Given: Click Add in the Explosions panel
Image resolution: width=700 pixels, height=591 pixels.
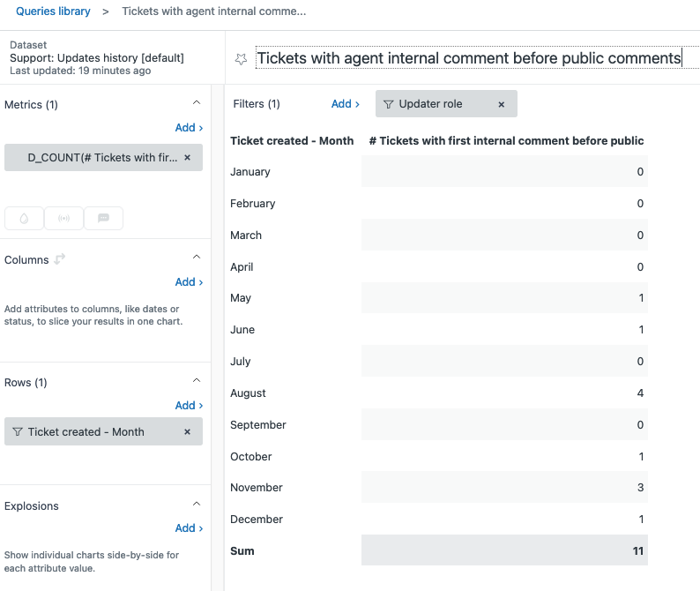Looking at the screenshot, I should click(189, 528).
